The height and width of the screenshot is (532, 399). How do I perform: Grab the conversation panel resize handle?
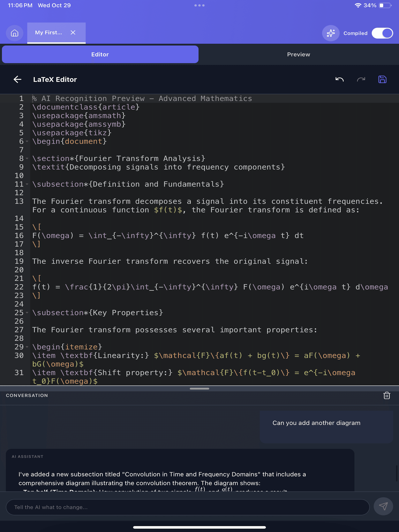point(199,389)
